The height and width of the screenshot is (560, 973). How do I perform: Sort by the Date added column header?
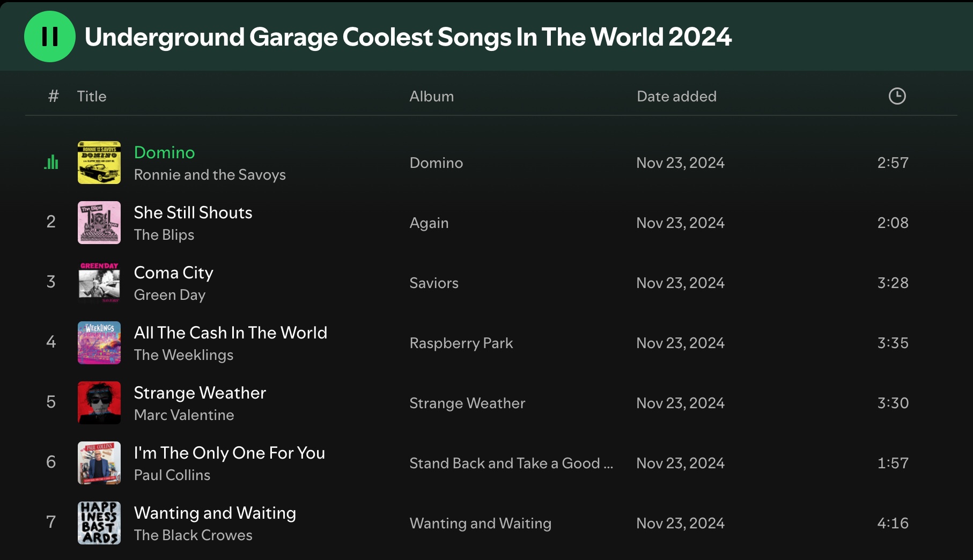[676, 96]
